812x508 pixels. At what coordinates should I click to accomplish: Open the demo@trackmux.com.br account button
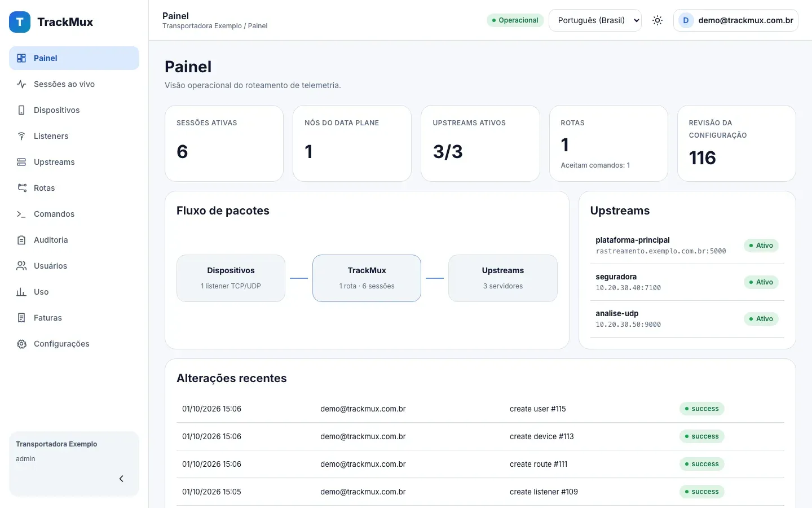(736, 20)
